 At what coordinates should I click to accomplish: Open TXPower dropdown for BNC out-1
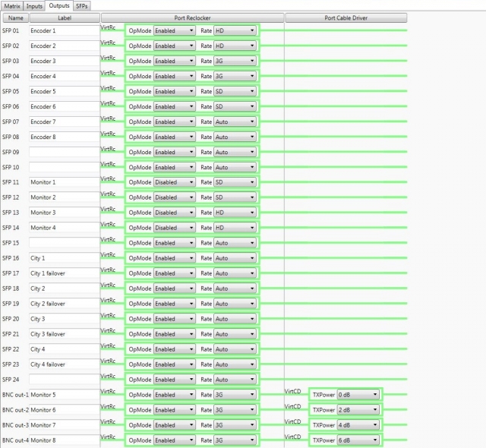[x=357, y=395]
